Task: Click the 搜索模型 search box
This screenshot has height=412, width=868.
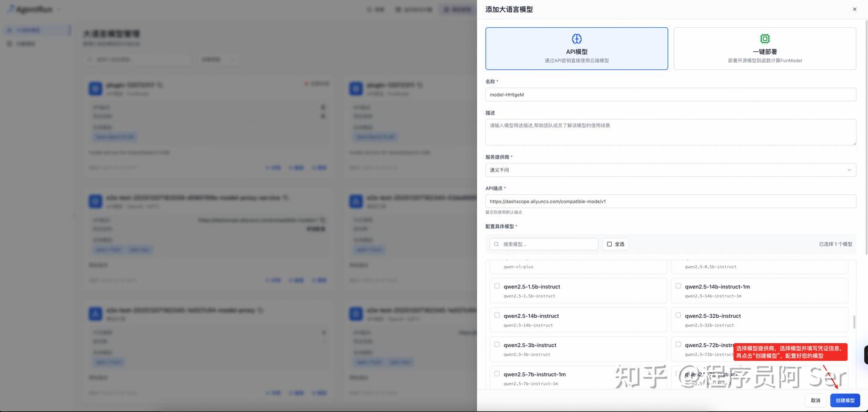Action: pos(544,244)
